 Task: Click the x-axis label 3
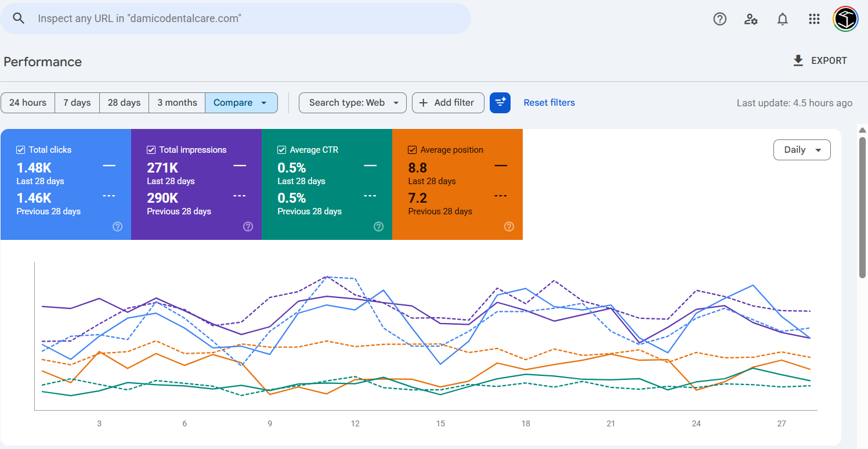pos(99,423)
